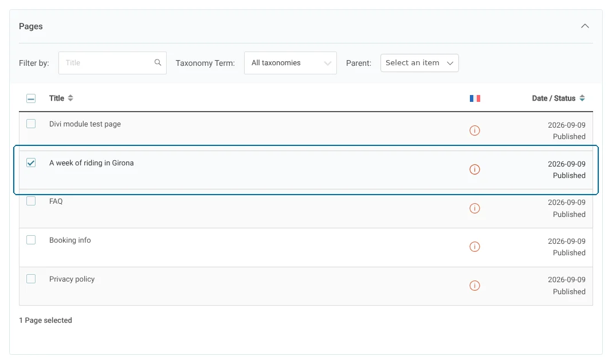This screenshot has height=364, width=612.
Task: Click the Privacy policy page title
Action: click(72, 279)
